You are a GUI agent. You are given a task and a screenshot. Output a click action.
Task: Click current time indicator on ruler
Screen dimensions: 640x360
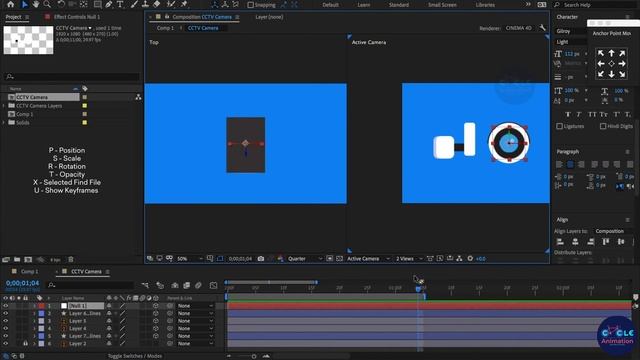point(418,289)
